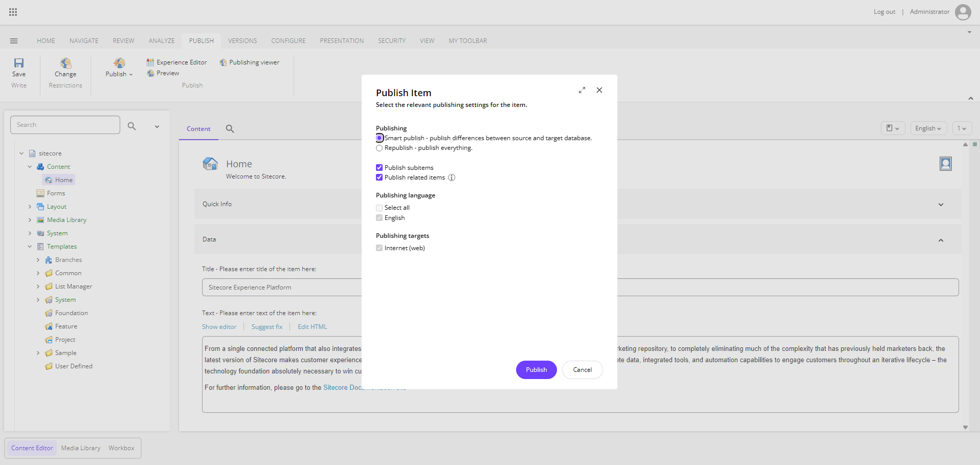Click the info icon beside Publish related items

(x=452, y=178)
